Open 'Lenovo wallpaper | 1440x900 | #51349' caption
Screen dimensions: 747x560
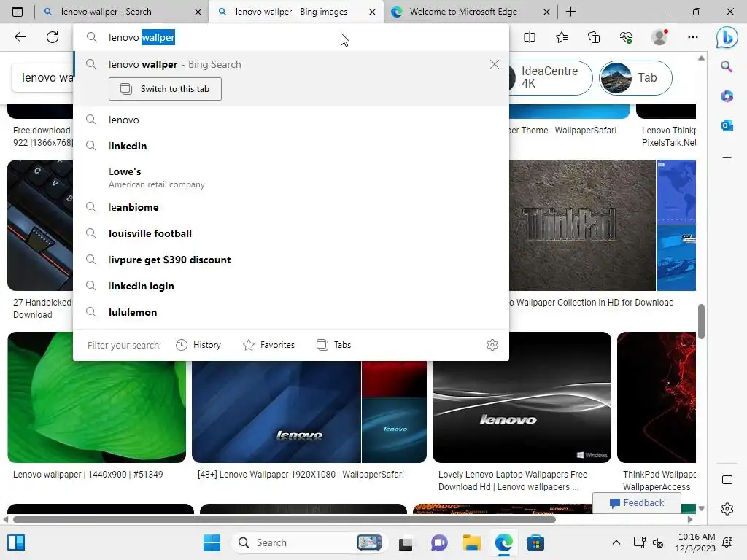88,474
